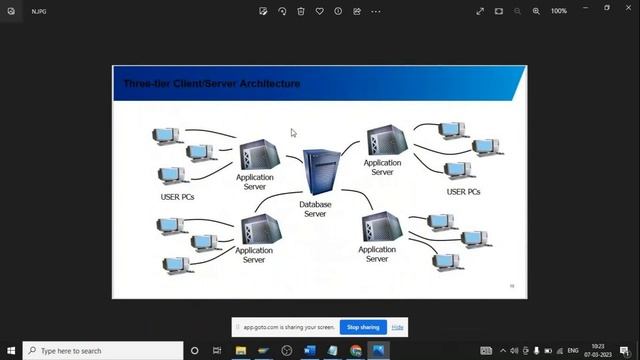This screenshot has height=360, width=640.
Task: Open Google Chrome from the taskbar
Action: 356,351
